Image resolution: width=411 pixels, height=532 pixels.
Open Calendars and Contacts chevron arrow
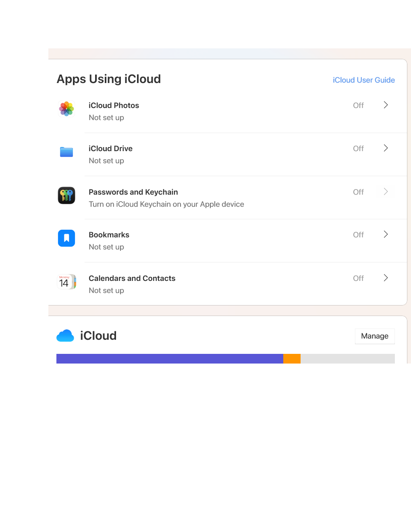pos(386,278)
